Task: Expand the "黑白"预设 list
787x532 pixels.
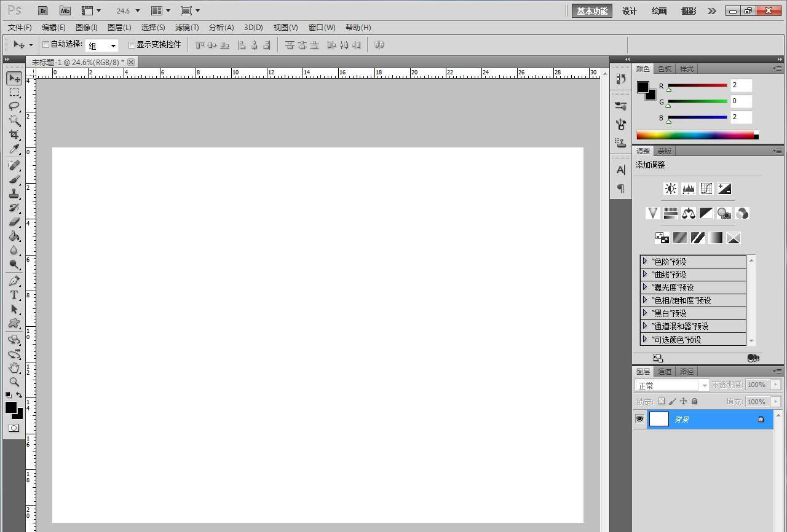Action: pos(645,313)
